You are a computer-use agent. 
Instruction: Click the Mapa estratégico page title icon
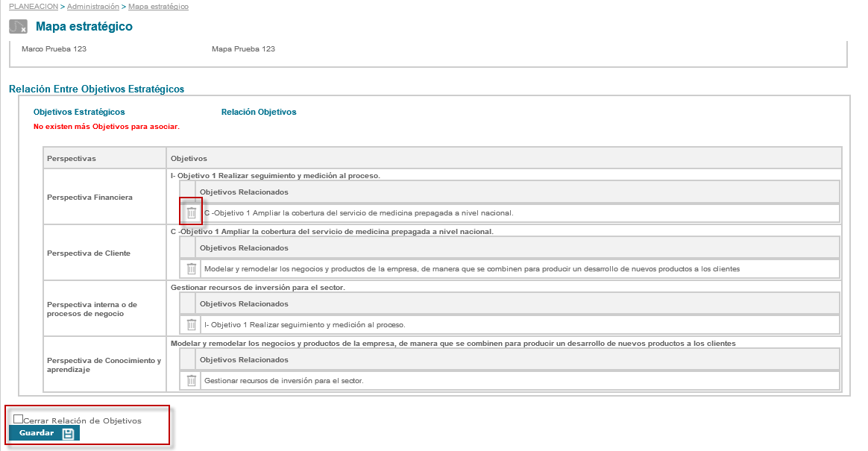tap(19, 27)
